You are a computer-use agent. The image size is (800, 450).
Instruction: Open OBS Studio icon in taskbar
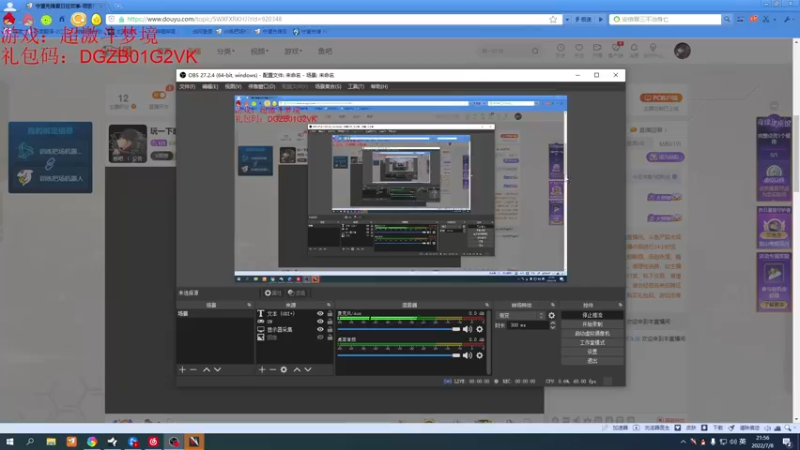pos(174,441)
